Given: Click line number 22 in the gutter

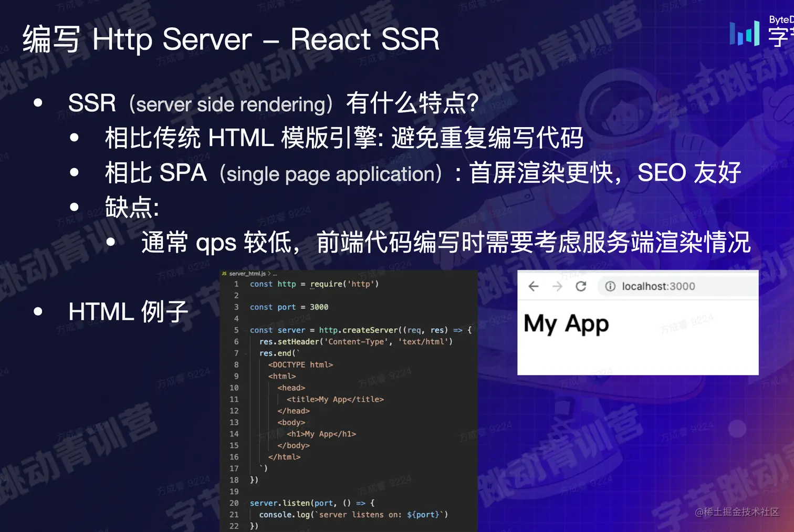Looking at the screenshot, I should pos(234,526).
